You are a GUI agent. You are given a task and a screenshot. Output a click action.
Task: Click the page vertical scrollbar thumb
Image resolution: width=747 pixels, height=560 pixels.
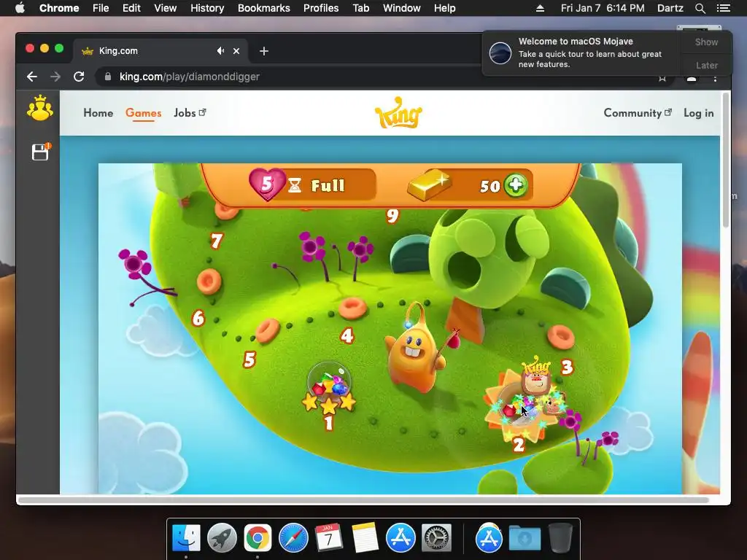pyautogui.click(x=726, y=160)
